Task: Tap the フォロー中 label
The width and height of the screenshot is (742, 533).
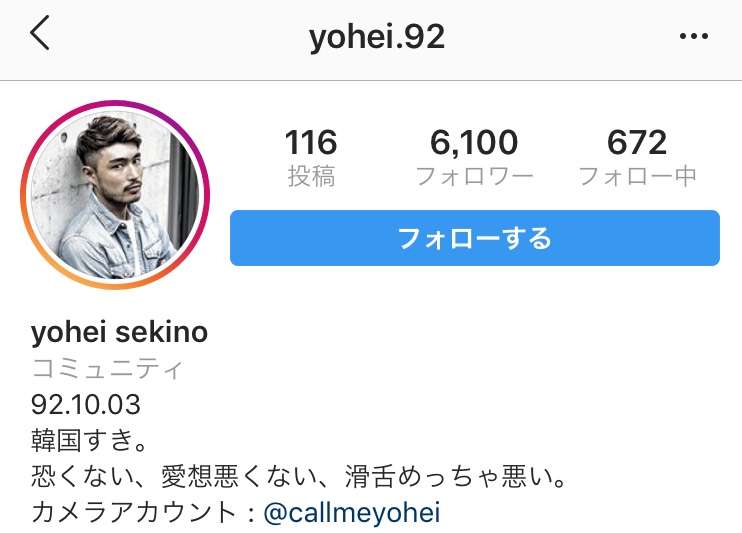Action: (x=637, y=176)
